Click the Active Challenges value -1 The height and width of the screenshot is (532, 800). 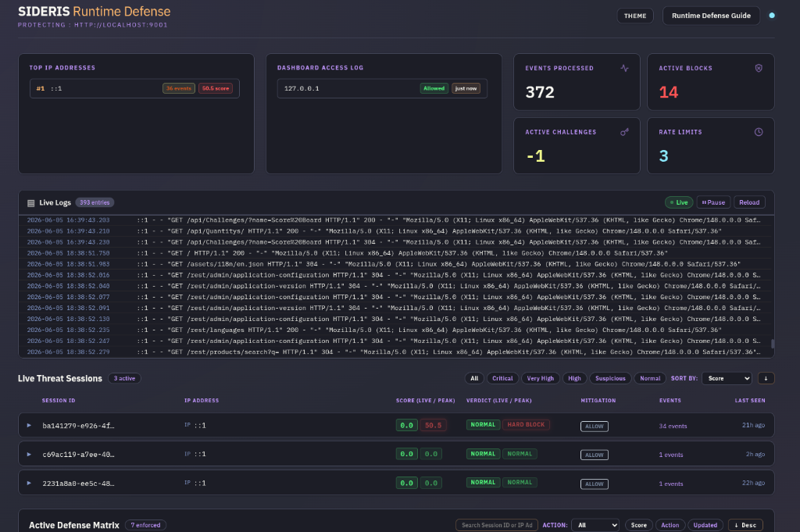(536, 156)
